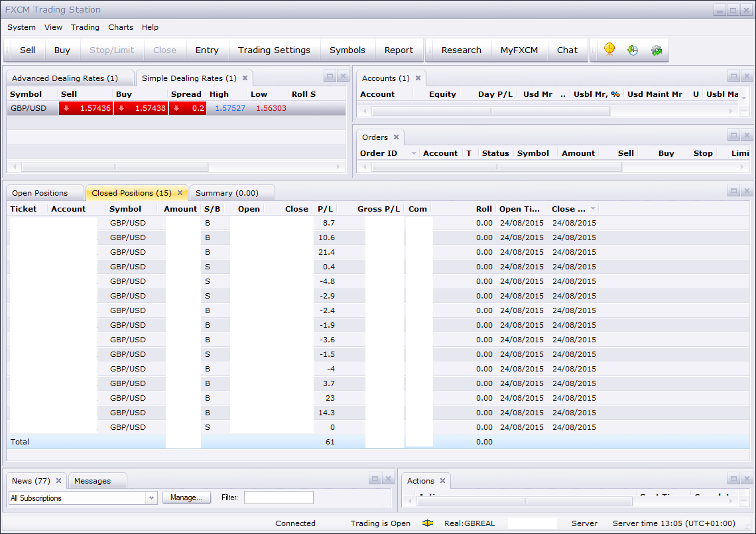Image resolution: width=756 pixels, height=534 pixels.
Task: Click the Low value 1.56303
Action: tap(271, 108)
